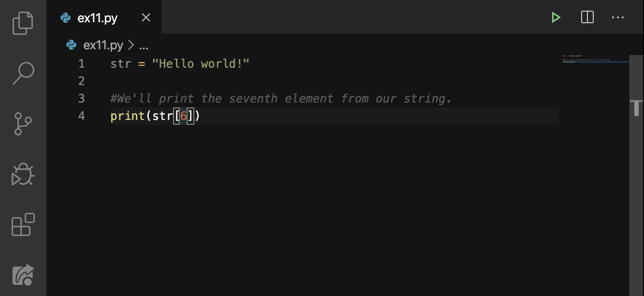Screen dimensions: 644x296
Task: Open the Search panel
Action: [x=22, y=73]
